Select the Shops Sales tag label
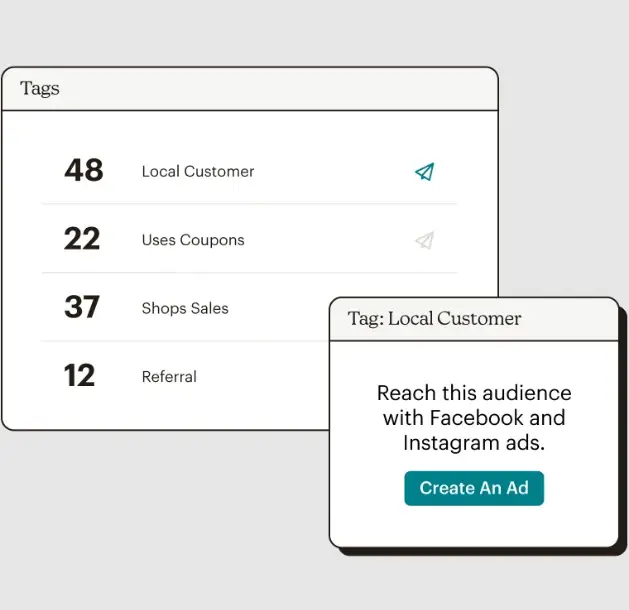629x610 pixels. click(185, 308)
